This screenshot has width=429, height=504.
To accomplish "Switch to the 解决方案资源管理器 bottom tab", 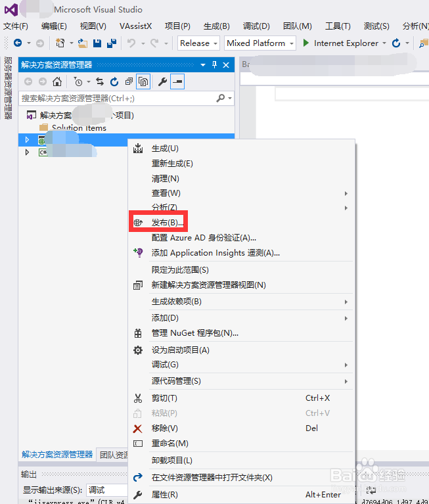I will coord(57,454).
